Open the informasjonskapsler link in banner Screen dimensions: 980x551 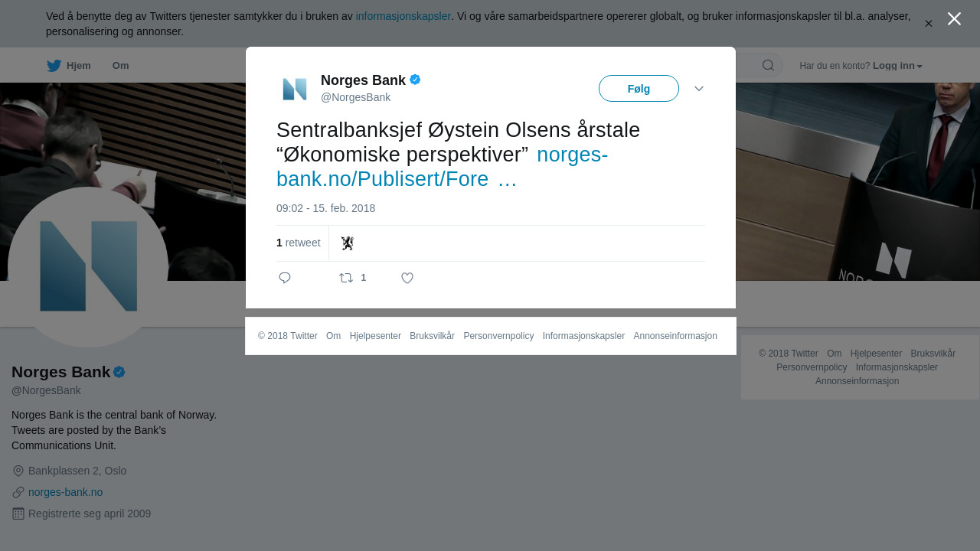click(x=403, y=16)
